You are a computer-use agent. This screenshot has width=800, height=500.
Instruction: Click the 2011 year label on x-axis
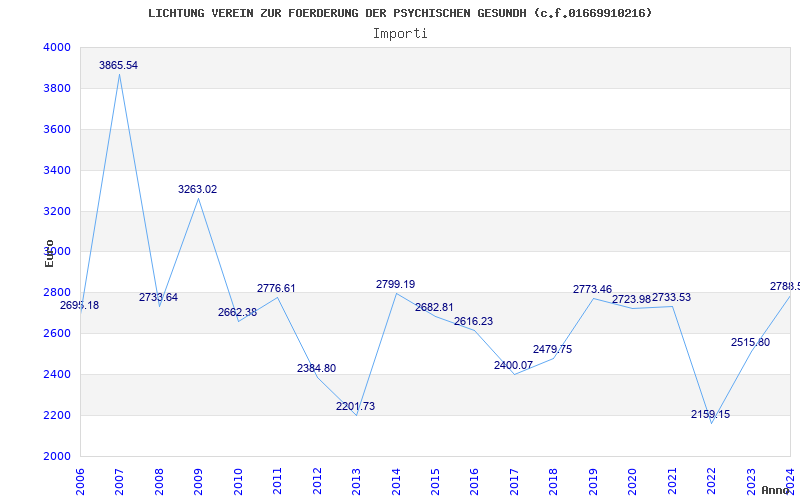tap(278, 482)
